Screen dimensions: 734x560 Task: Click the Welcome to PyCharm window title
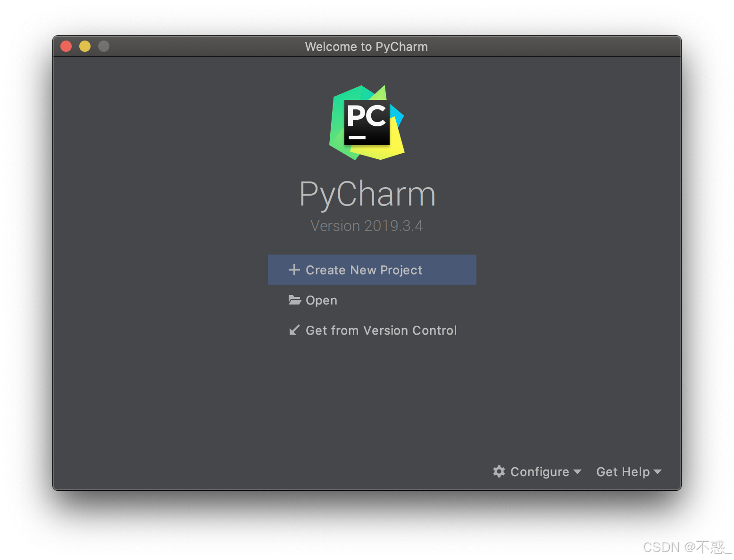pyautogui.click(x=367, y=47)
